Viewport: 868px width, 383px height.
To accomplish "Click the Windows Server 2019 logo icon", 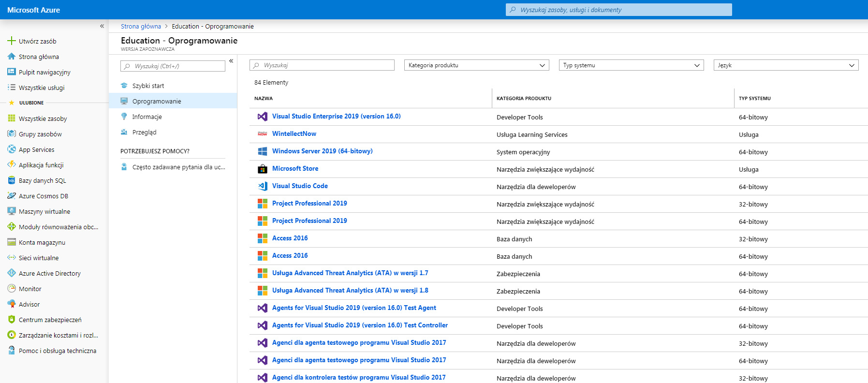I will (x=263, y=151).
